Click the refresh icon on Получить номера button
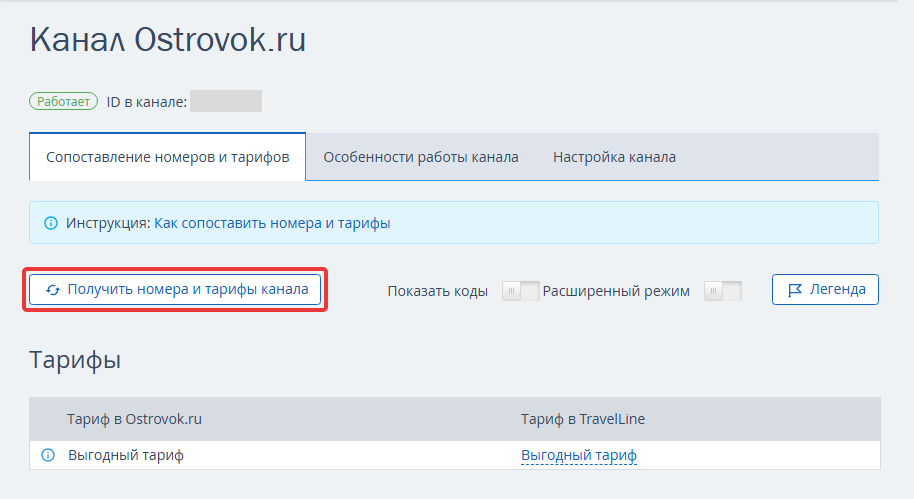This screenshot has width=914, height=499. 53,290
